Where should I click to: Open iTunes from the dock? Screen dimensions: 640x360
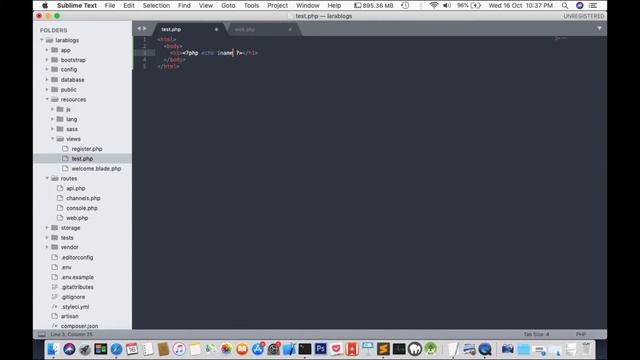(x=179, y=349)
